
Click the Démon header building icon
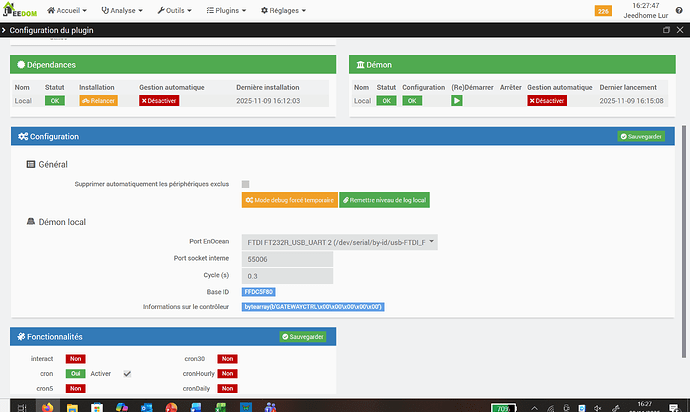tap(360, 65)
